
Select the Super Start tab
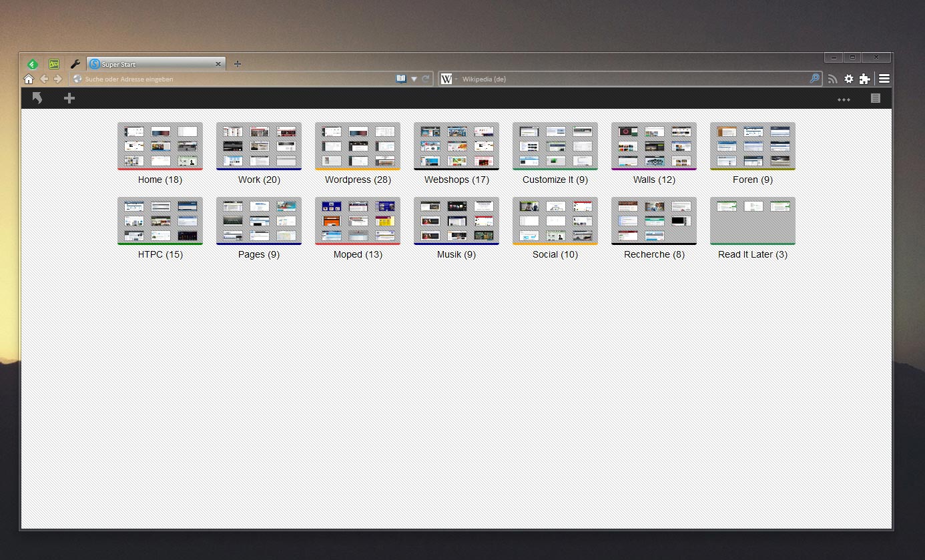click(156, 64)
